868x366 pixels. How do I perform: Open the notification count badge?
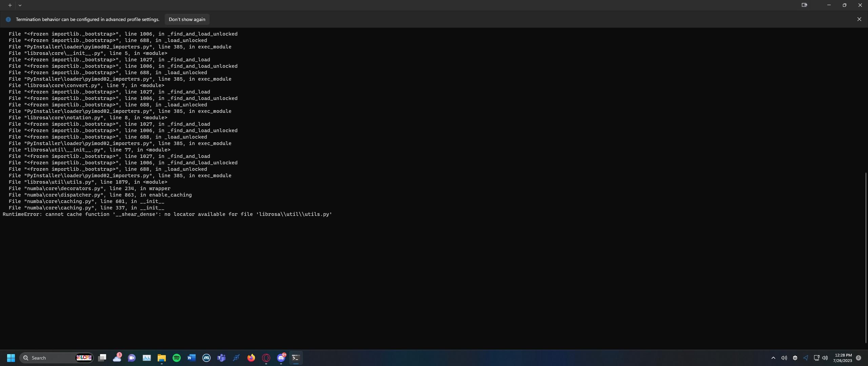coord(859,358)
